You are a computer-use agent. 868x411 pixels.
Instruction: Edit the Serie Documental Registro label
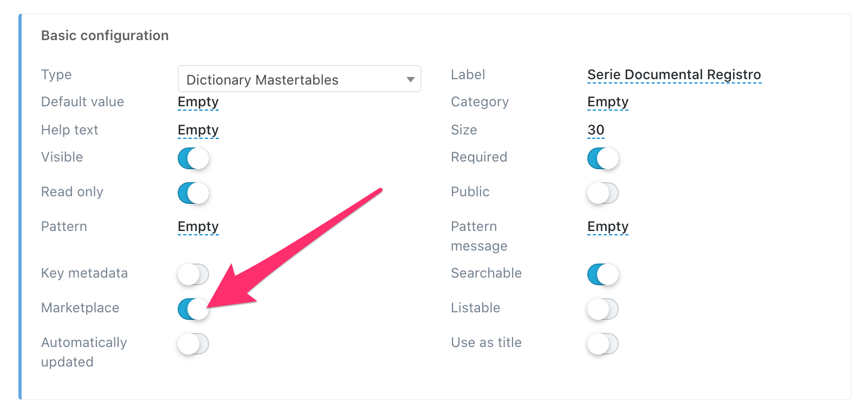point(674,75)
